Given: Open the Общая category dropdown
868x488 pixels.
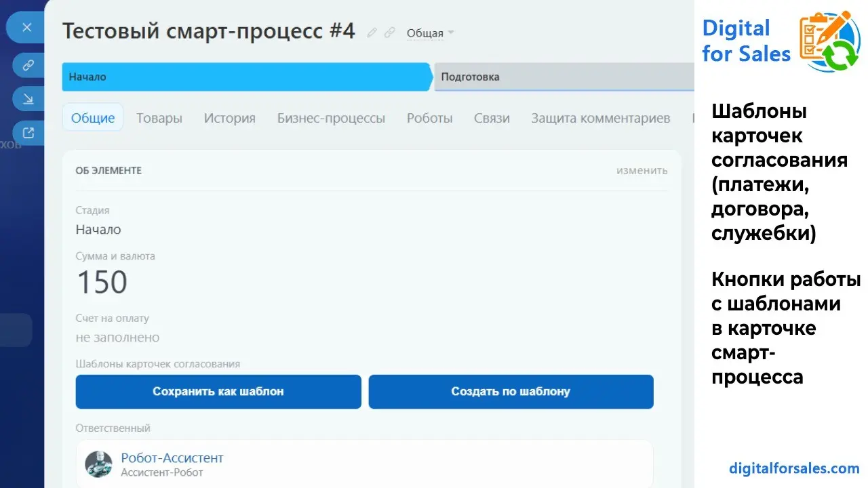Looking at the screenshot, I should point(430,33).
